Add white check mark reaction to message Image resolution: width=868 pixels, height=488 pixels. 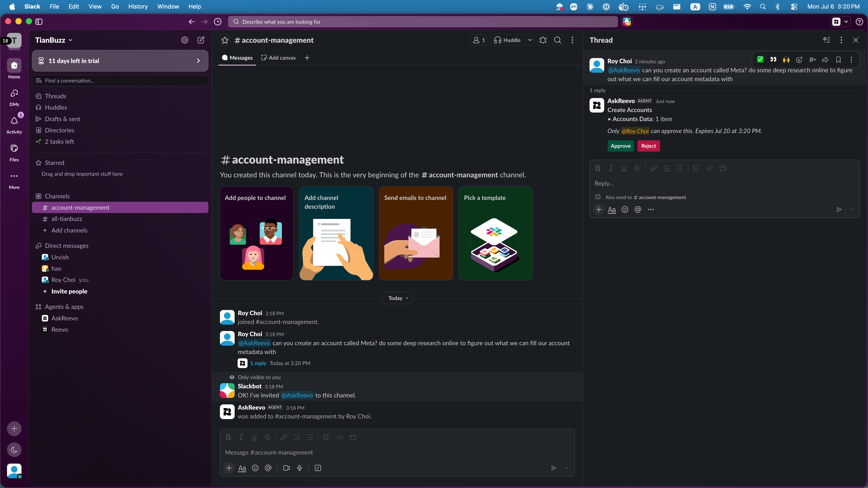[x=760, y=60]
